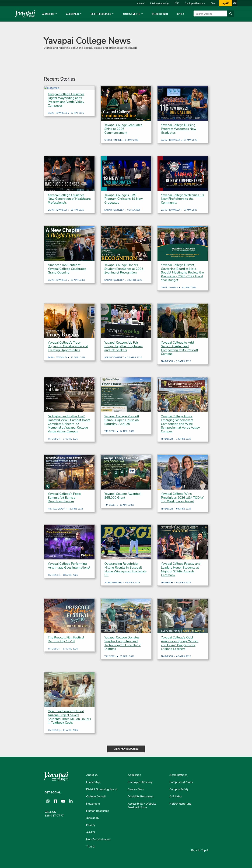252x868 pixels.
Task: Toggle the Aa text size button
Action: pos(234,3)
